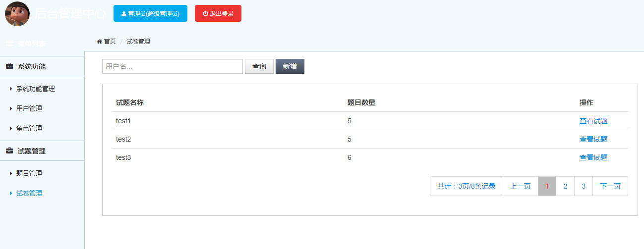This screenshot has height=249, width=644.
Task: Focus the 用户名 search input field
Action: coord(173,66)
